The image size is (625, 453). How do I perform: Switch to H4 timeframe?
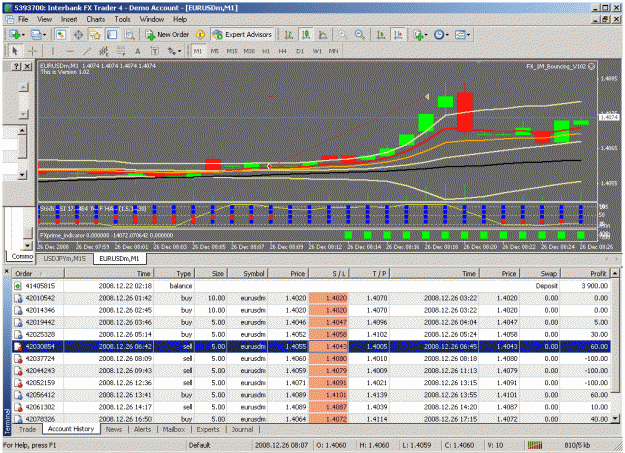pyautogui.click(x=283, y=51)
